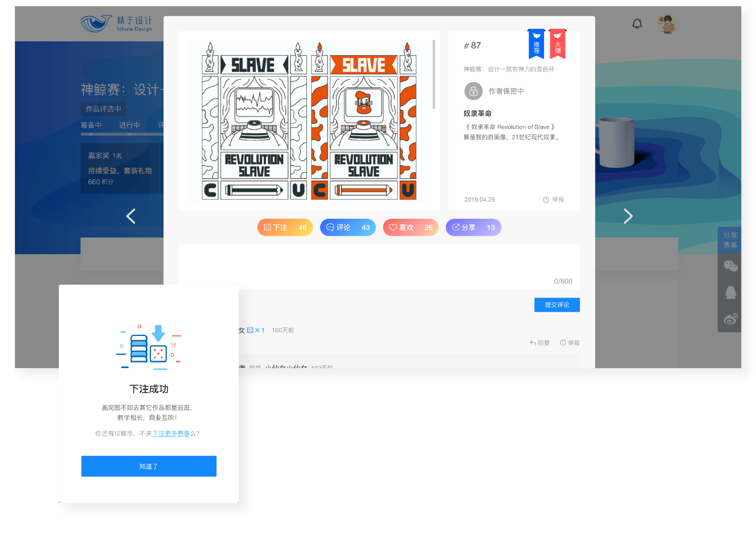Click the 0/600 character counter
756x533 pixels.
(563, 281)
